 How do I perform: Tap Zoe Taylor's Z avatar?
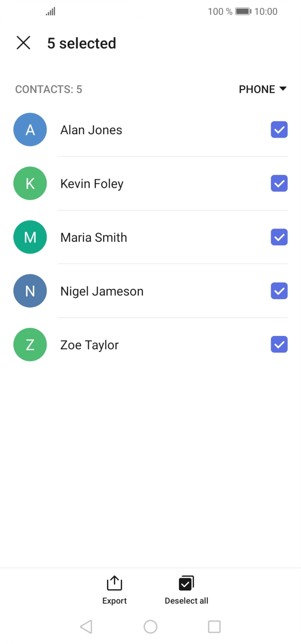pos(30,345)
